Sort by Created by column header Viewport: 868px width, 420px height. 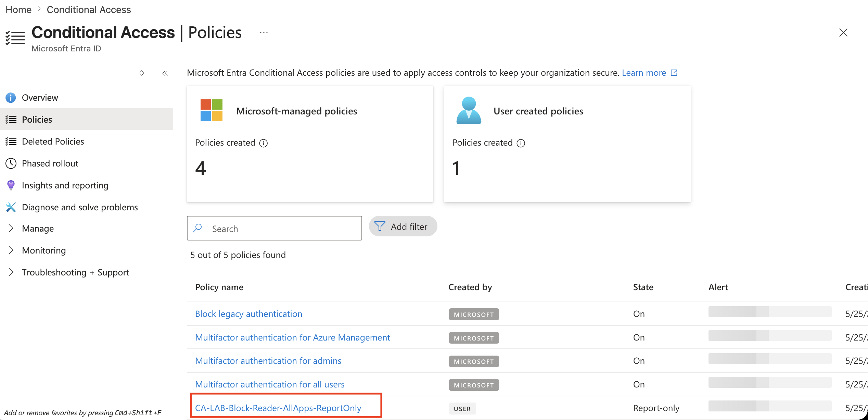(470, 287)
